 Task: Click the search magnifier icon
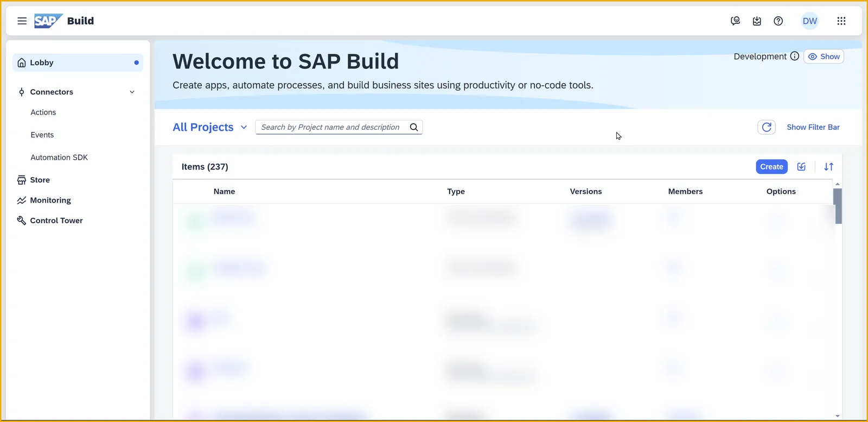(x=414, y=127)
